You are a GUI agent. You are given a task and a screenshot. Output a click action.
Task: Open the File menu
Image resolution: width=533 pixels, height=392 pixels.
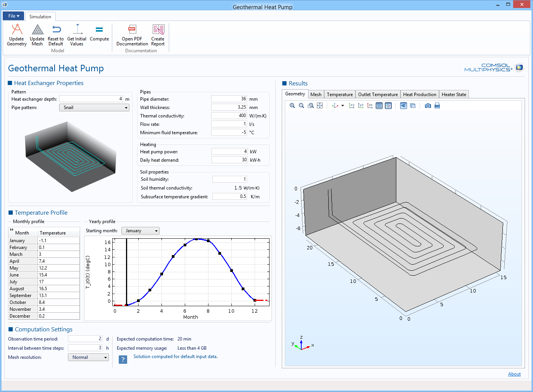(x=13, y=16)
